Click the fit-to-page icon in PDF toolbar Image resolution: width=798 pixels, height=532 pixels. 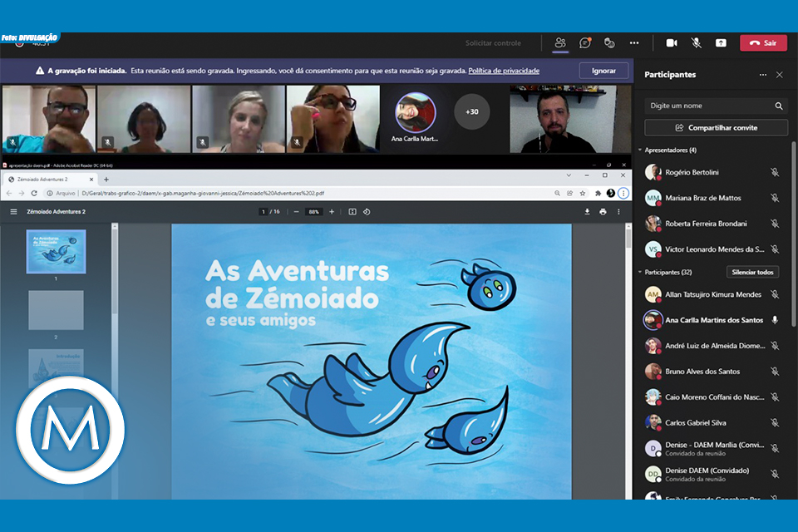coord(352,212)
